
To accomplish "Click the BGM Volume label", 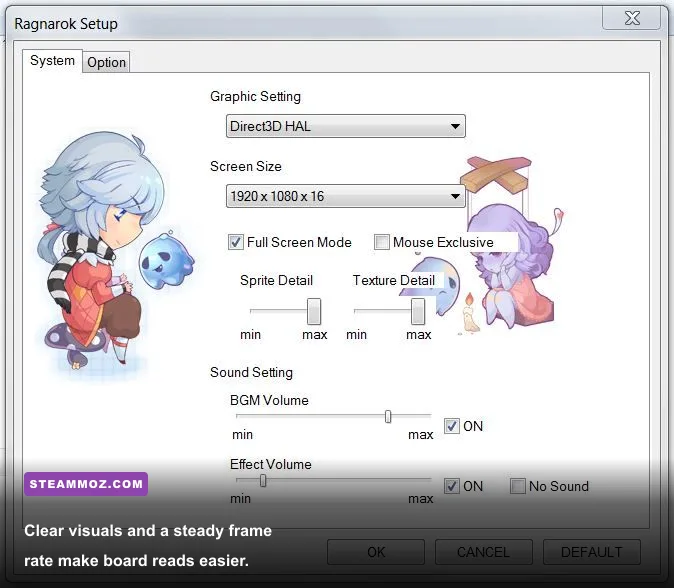I will point(269,400).
